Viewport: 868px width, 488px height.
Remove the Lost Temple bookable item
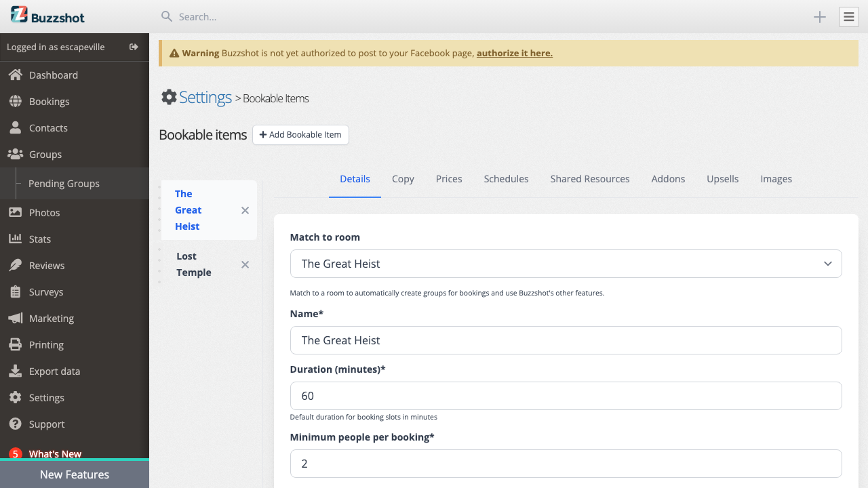245,264
